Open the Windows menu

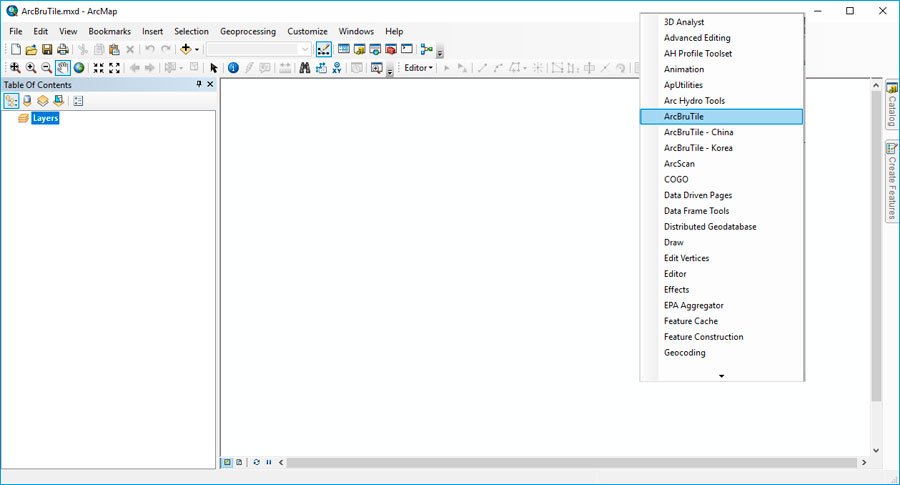(356, 32)
